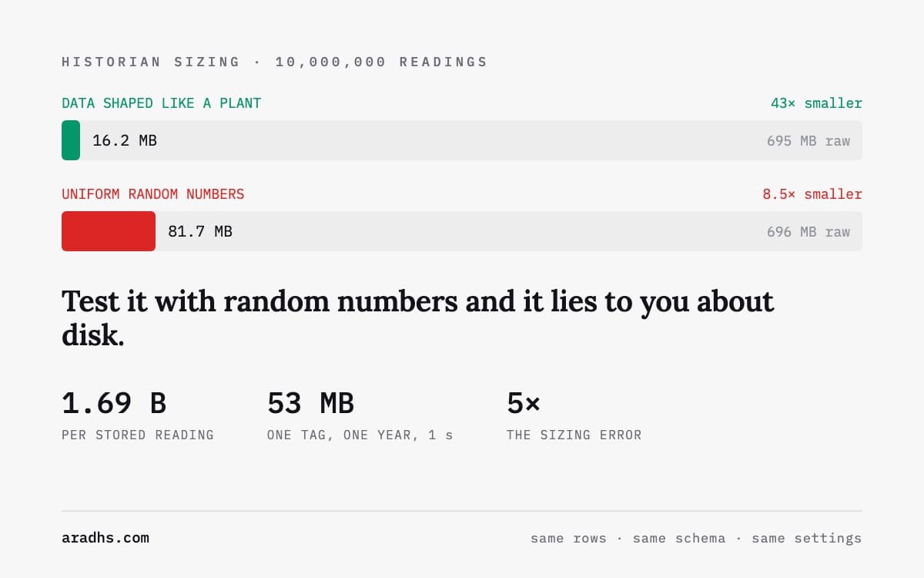
Task: Click the 81.7 MB value
Action: 200,231
